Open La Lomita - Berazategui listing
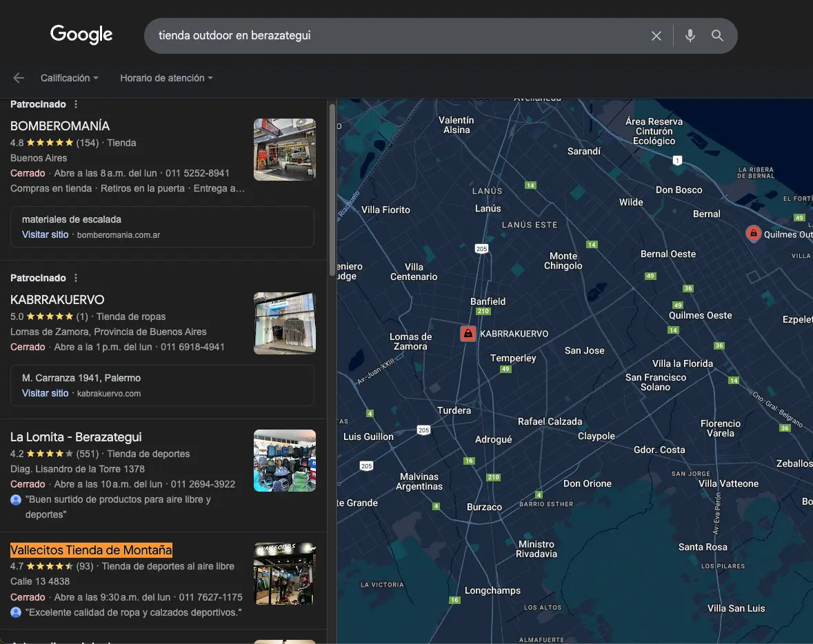 tap(76, 437)
